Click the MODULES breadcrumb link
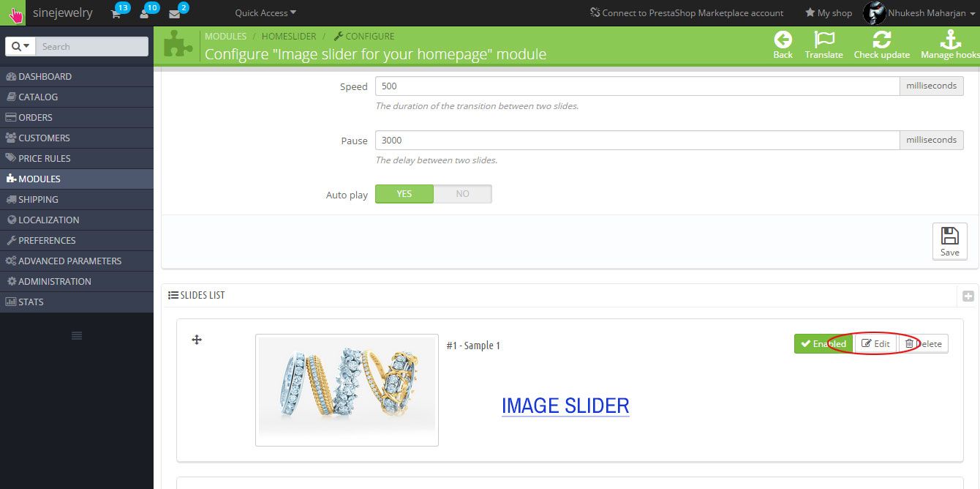The image size is (980, 489). point(225,36)
